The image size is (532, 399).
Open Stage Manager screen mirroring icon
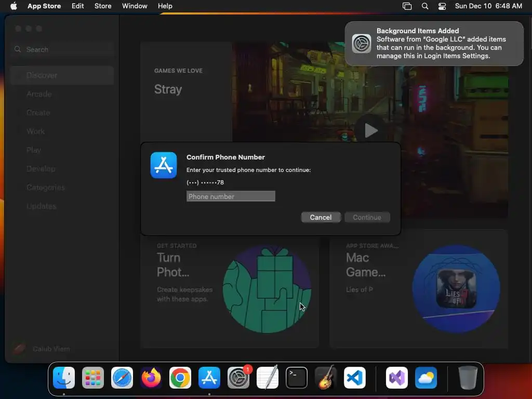point(407,6)
